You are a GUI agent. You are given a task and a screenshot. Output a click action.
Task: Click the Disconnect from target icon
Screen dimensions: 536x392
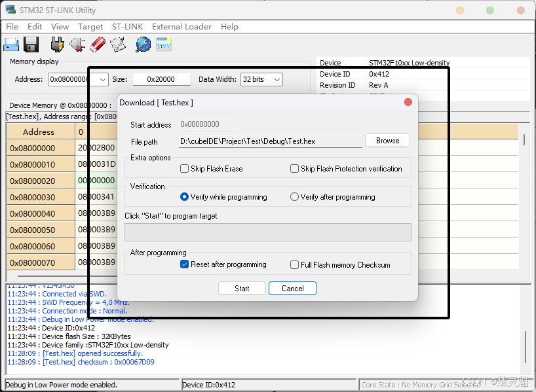[x=77, y=45]
